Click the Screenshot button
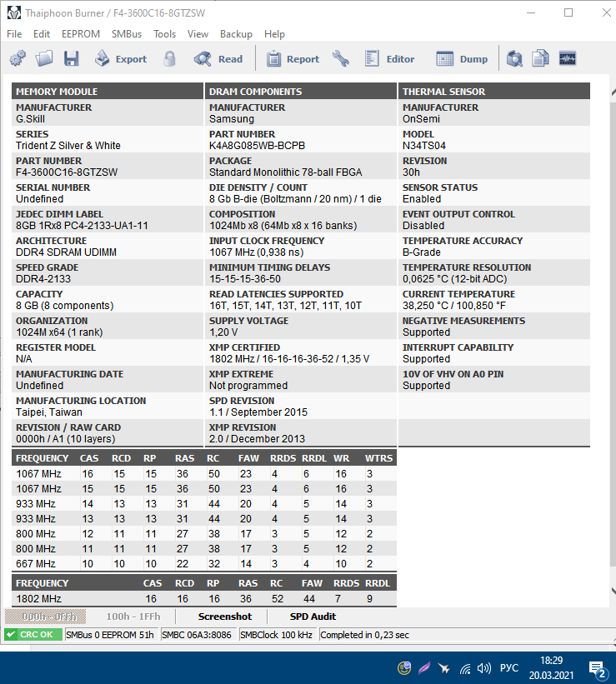The height and width of the screenshot is (684, 616). [225, 617]
